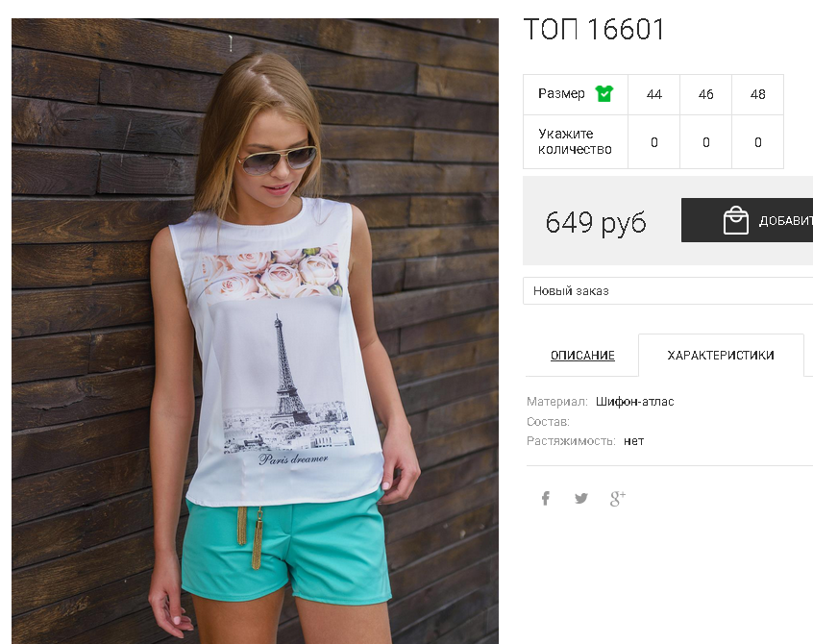Image resolution: width=813 pixels, height=644 pixels.
Task: Click size 48 column header
Action: (757, 94)
